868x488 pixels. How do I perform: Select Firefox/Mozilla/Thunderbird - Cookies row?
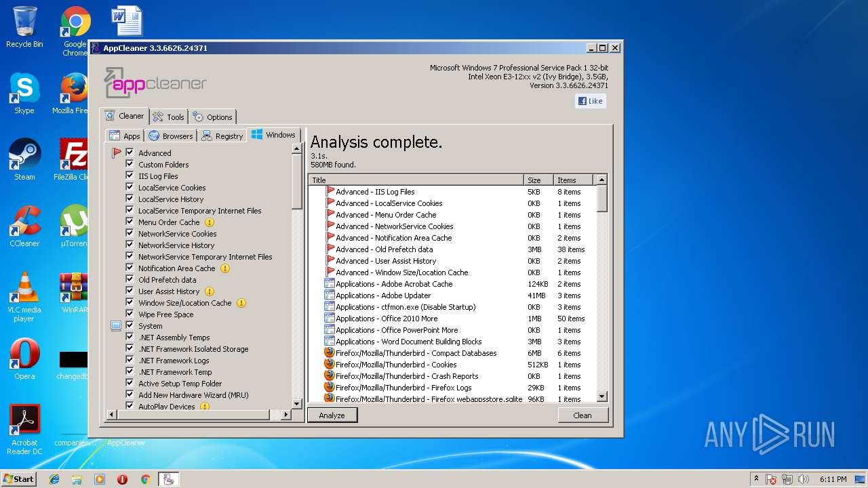point(452,365)
